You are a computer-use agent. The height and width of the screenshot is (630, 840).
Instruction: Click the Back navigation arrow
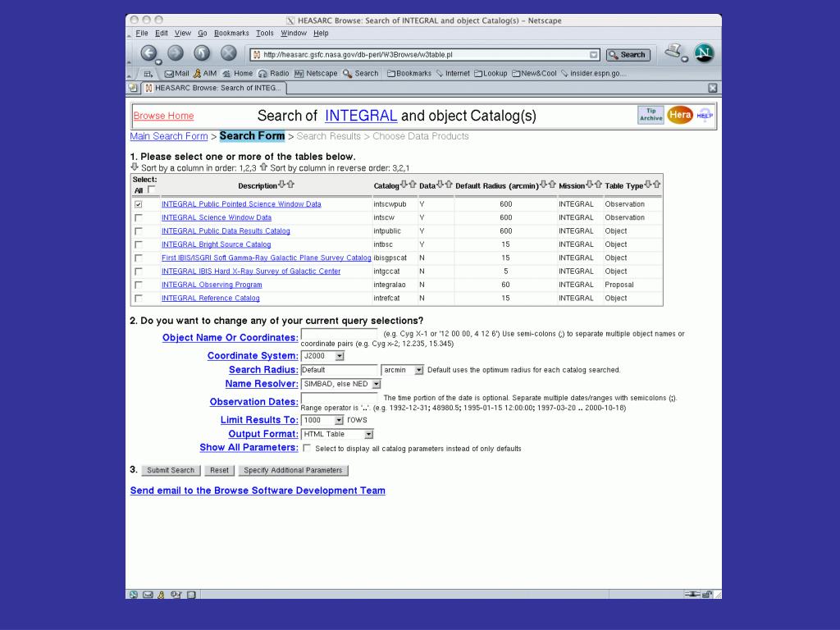point(149,53)
